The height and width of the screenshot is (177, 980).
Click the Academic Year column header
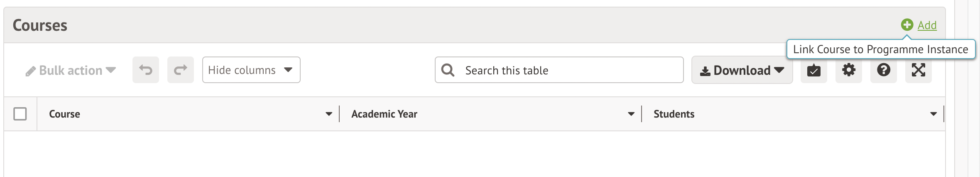(x=384, y=114)
